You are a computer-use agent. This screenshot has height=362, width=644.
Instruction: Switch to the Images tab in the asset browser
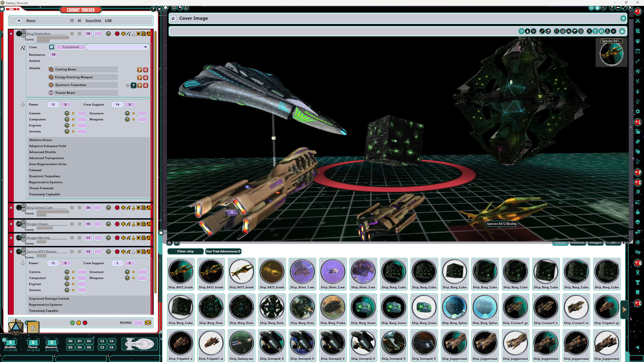click(x=595, y=243)
